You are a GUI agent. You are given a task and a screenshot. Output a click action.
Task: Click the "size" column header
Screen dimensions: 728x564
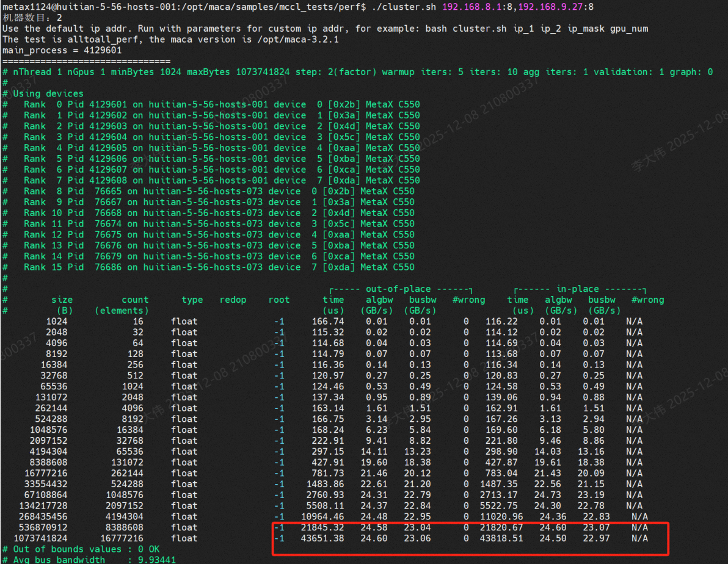point(62,300)
